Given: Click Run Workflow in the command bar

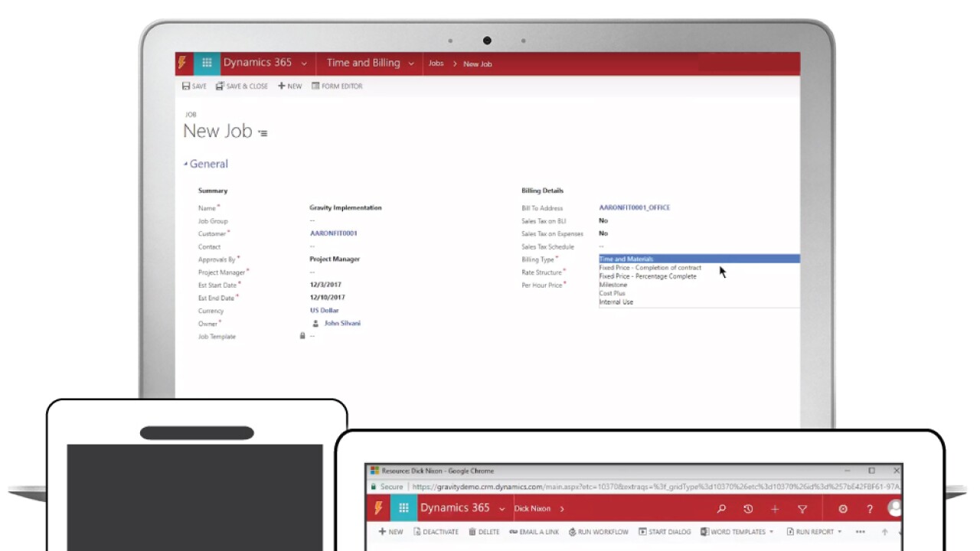Looking at the screenshot, I should (x=598, y=532).
